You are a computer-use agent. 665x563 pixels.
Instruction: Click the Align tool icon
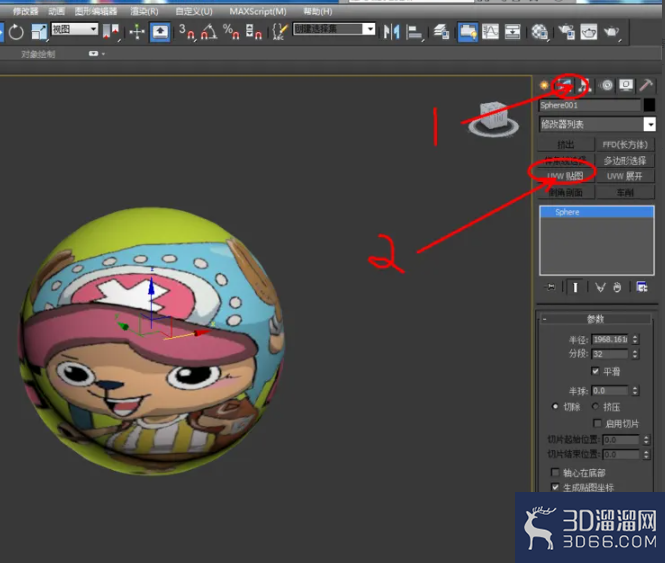point(414,32)
